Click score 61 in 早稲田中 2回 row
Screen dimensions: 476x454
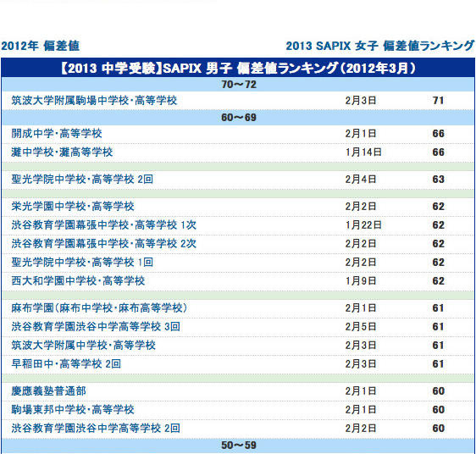coord(439,364)
